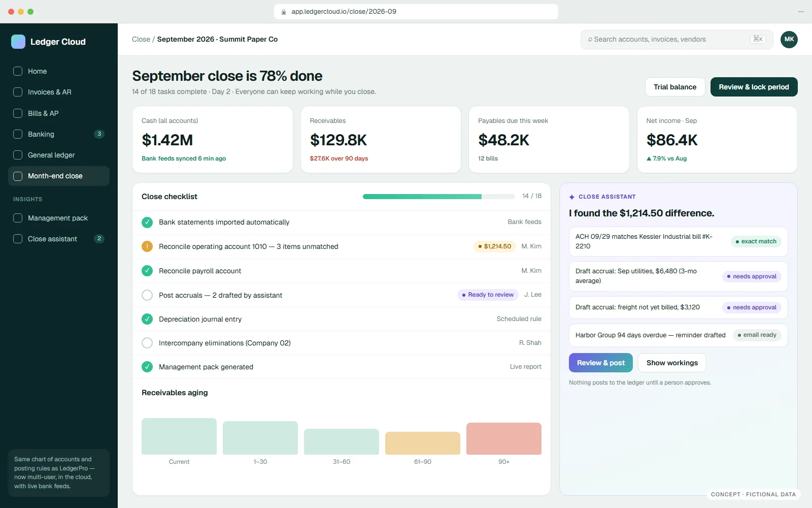Click the Bills & AP sidebar icon
The width and height of the screenshot is (812, 508).
[18, 113]
